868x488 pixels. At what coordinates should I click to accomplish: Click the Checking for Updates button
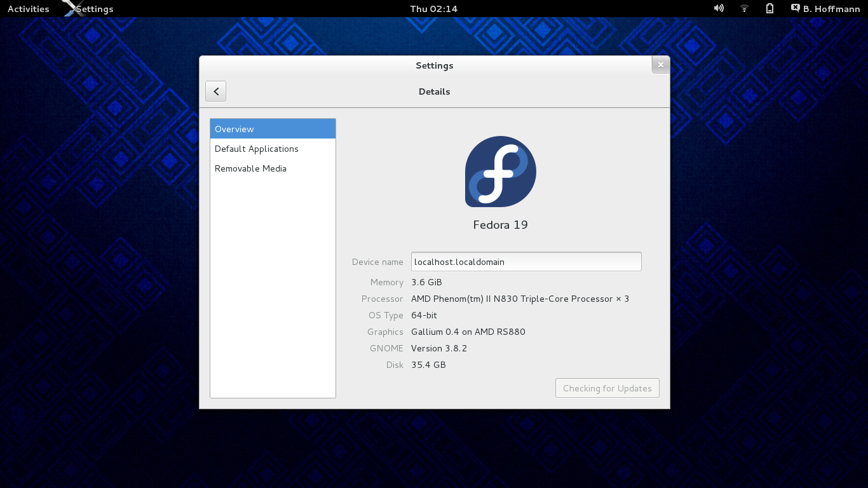coord(607,388)
